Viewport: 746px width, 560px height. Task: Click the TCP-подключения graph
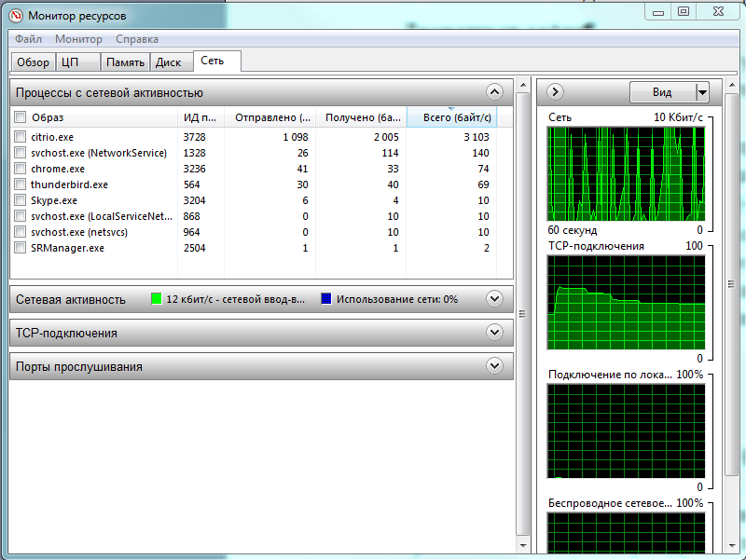tap(626, 302)
